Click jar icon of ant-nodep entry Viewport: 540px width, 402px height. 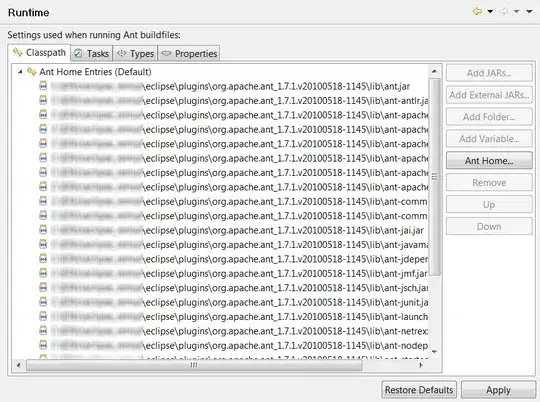click(43, 344)
